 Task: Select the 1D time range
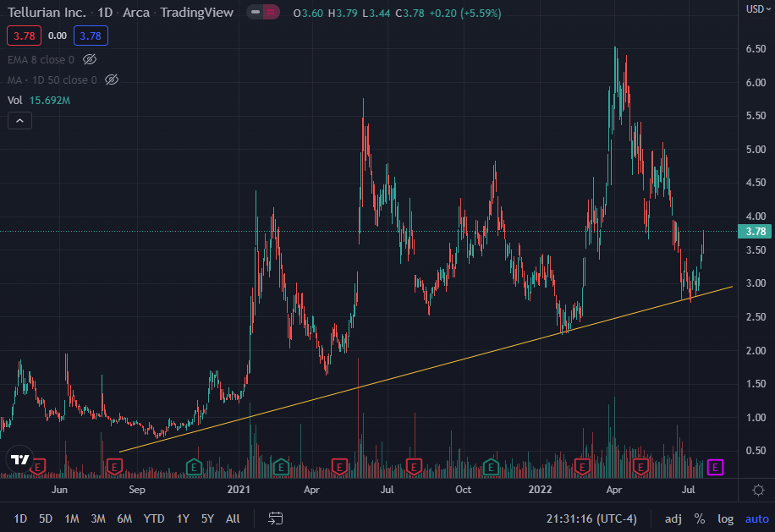pyautogui.click(x=20, y=518)
